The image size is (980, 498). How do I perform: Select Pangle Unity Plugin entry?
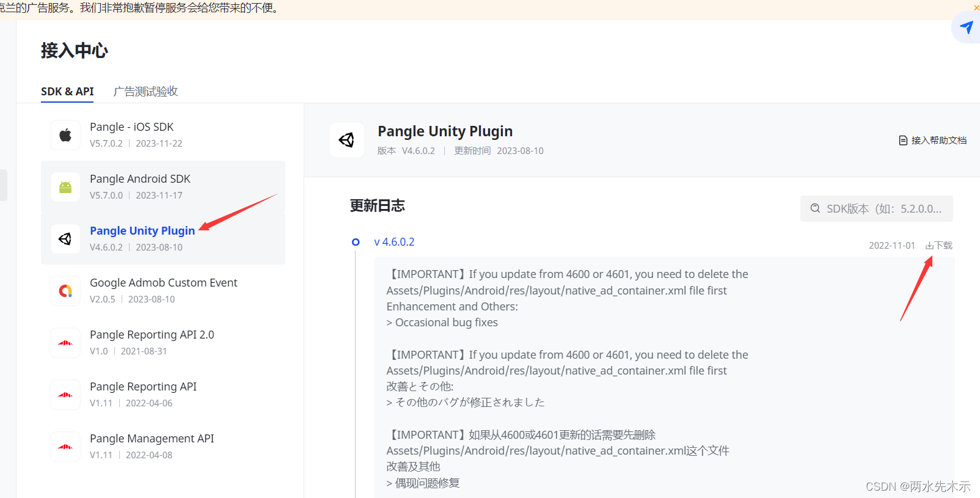coord(163,239)
